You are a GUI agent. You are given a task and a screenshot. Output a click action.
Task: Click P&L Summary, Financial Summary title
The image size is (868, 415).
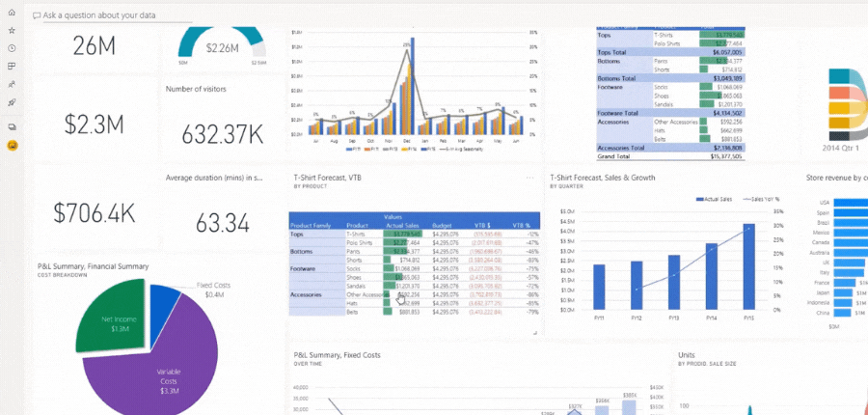[93, 266]
